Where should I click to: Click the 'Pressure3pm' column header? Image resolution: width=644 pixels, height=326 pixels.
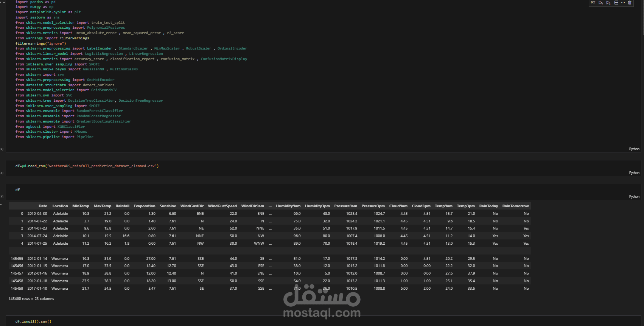click(x=373, y=206)
